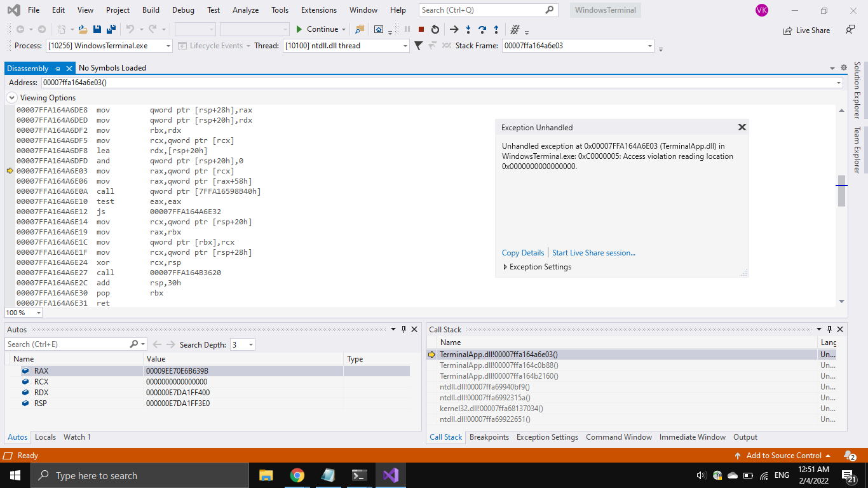Open the Chrome icon in the taskbar

297,475
